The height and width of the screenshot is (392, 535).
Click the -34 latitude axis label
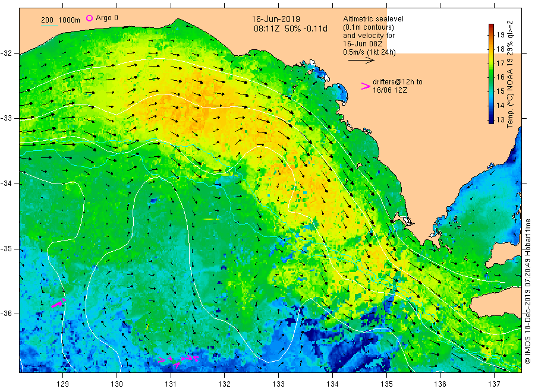coord(6,184)
